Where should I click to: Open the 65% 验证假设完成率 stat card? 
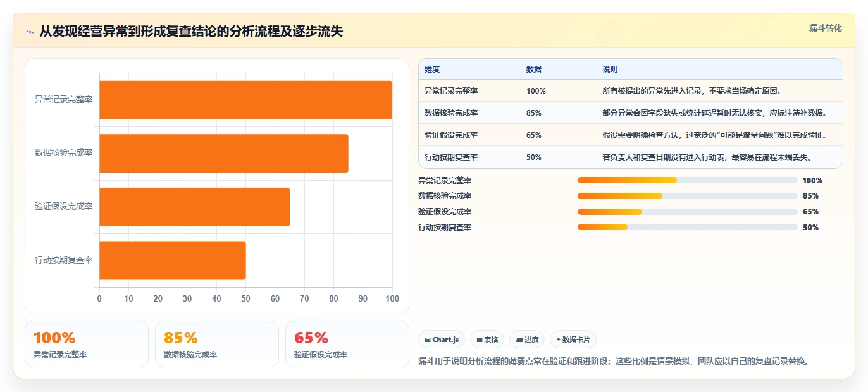coord(347,344)
